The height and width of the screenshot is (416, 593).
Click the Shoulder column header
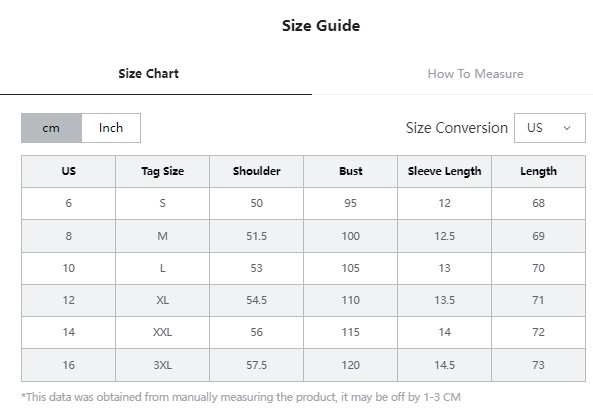(x=256, y=171)
